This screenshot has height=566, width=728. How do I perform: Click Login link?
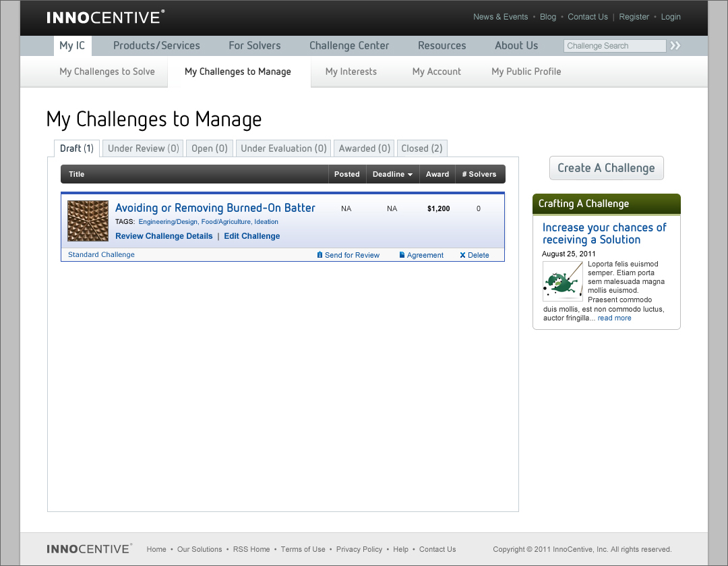click(671, 17)
